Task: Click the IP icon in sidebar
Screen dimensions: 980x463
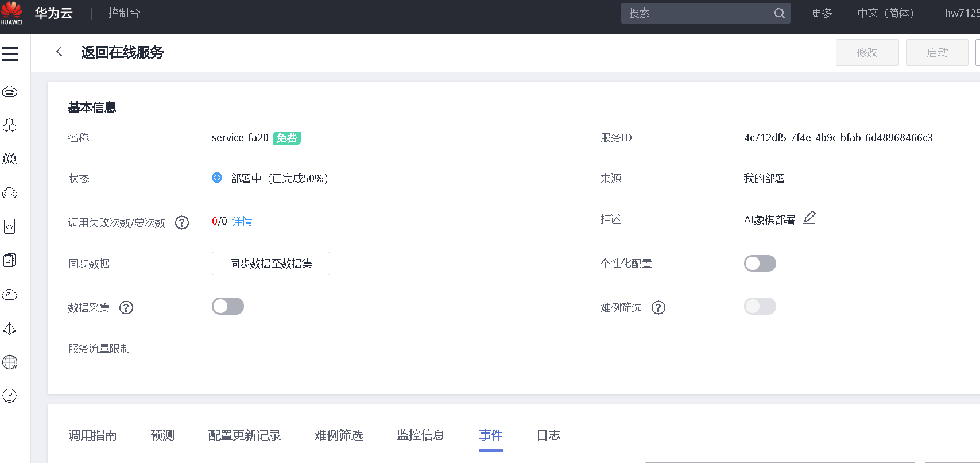Action: point(10,396)
